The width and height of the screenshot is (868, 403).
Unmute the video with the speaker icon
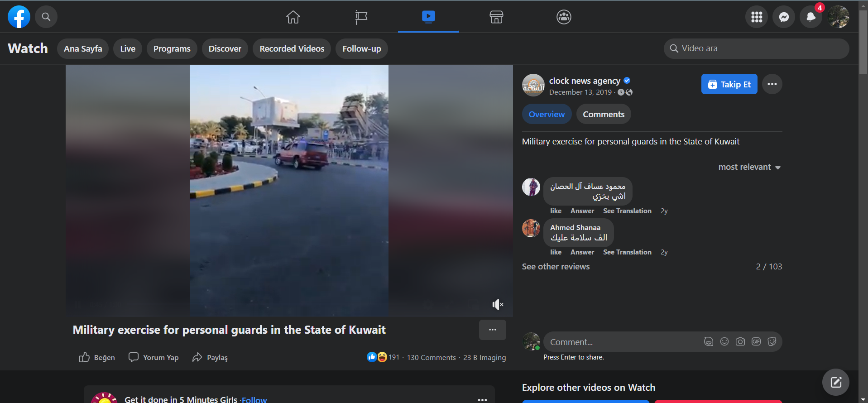498,304
